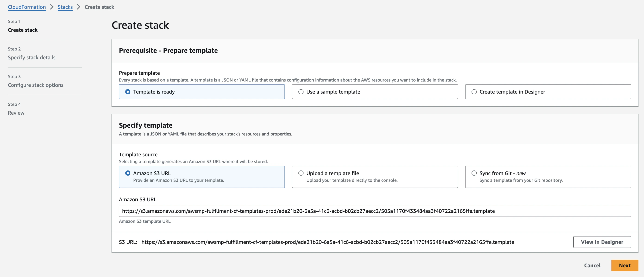Jump to Step 2 Specify stack details
Image resolution: width=644 pixels, height=277 pixels.
tap(31, 57)
